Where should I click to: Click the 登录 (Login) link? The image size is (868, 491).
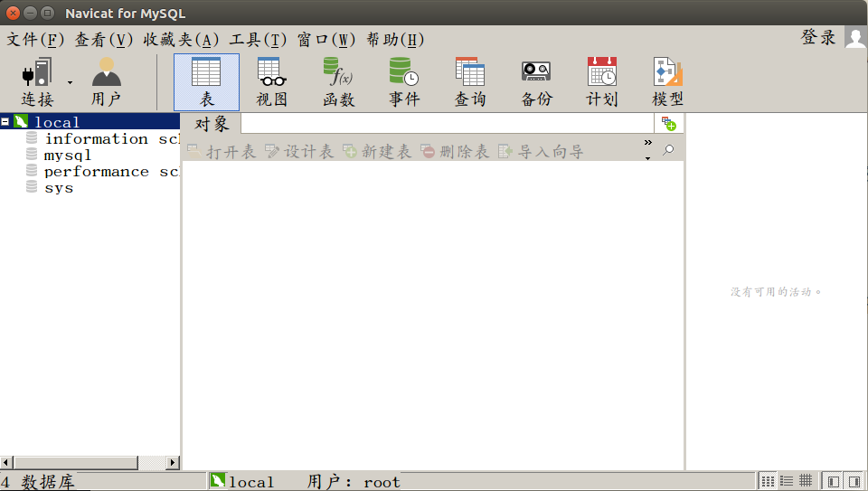[x=818, y=37]
